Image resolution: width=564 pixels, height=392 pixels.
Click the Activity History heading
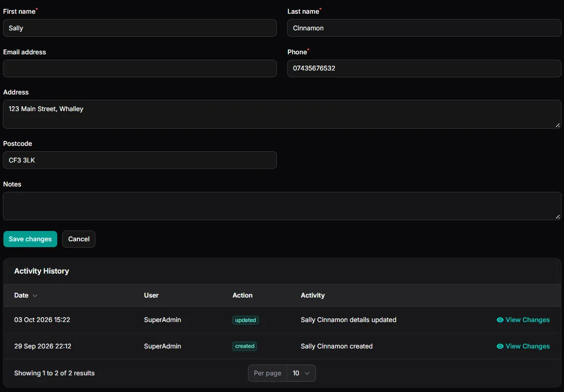42,271
